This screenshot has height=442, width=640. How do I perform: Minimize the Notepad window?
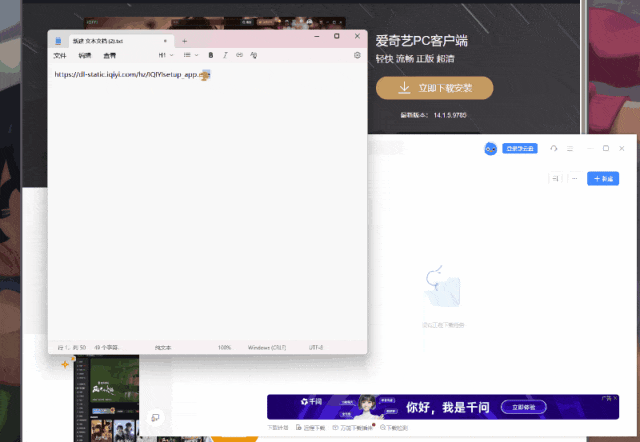(x=317, y=36)
